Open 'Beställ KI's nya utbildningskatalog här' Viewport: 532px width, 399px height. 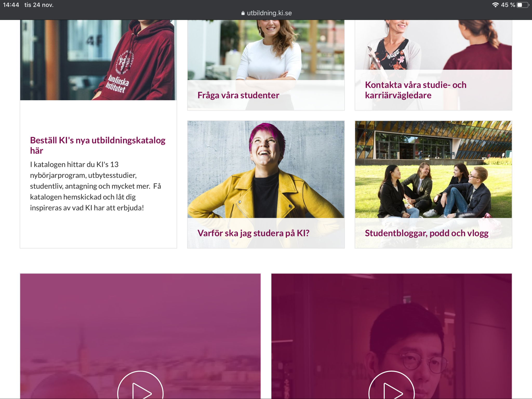click(98, 145)
